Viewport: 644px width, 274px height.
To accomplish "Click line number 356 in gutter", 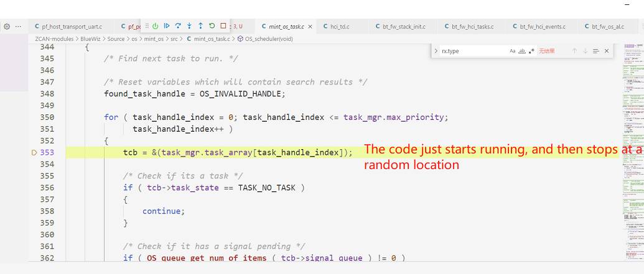I will pos(47,188).
